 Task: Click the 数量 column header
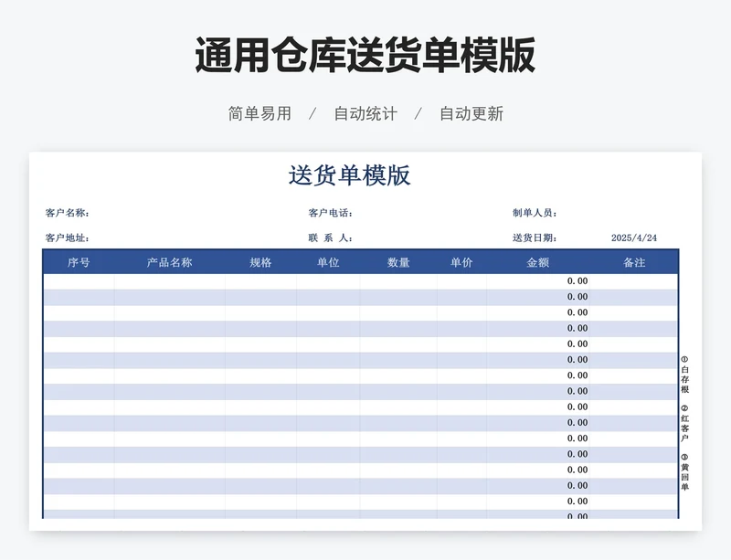tap(398, 262)
